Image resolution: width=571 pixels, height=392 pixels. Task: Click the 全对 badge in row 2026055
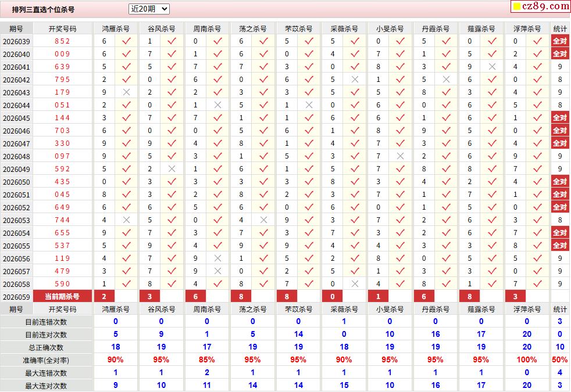tap(560, 246)
